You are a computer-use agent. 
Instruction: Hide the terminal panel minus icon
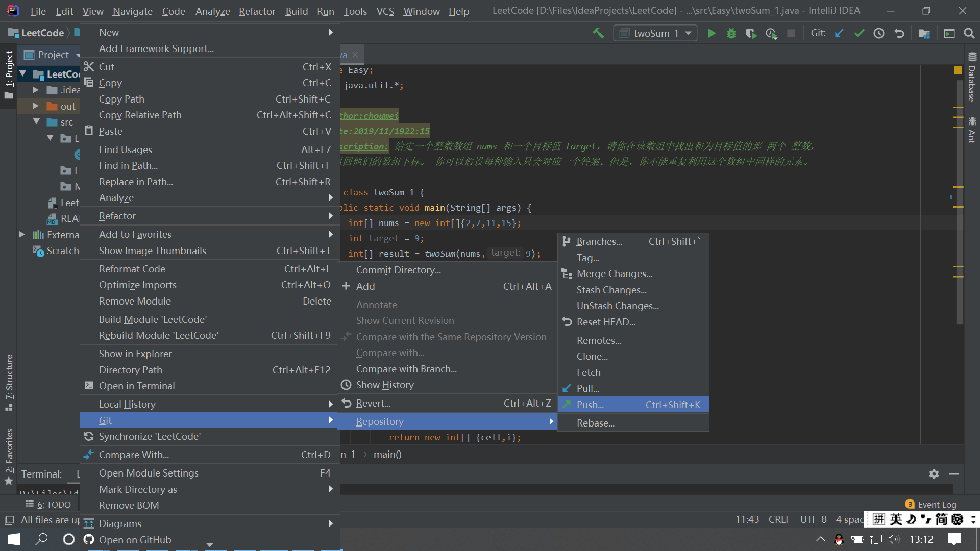coord(953,474)
